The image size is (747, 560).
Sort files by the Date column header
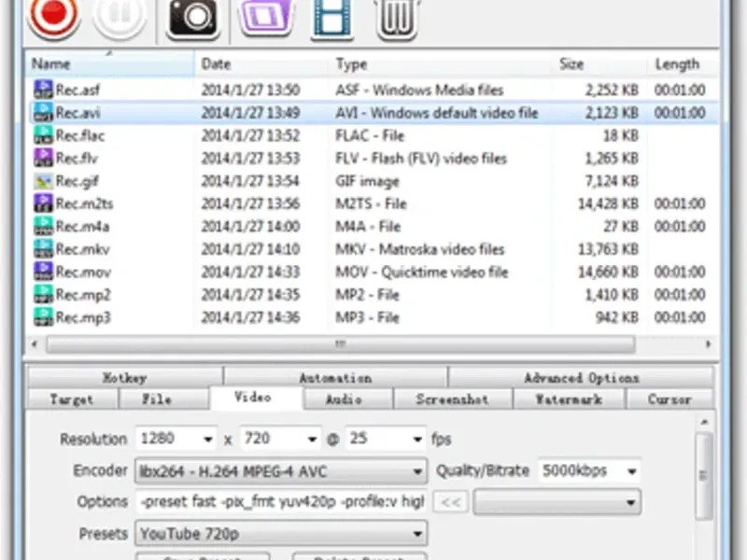click(x=261, y=63)
